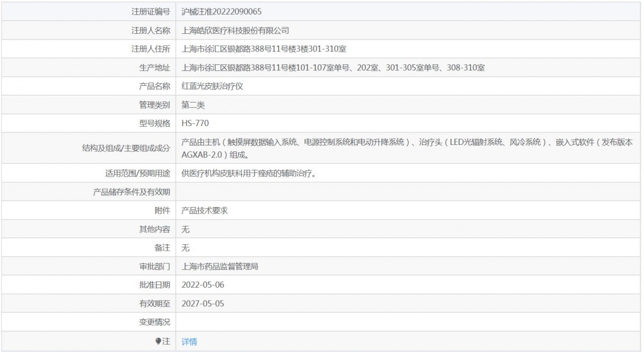Screen dimensions: 644x352
Task: Click the 产品储存条件及有效期 label
Action: point(132,192)
